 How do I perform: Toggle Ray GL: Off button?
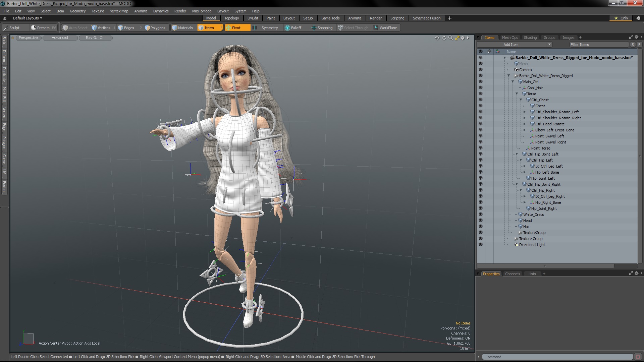coord(95,38)
